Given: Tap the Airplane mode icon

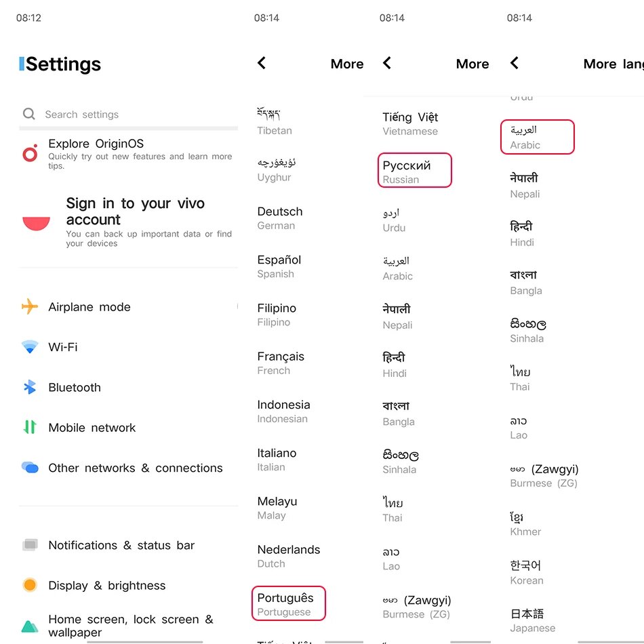Looking at the screenshot, I should pyautogui.click(x=30, y=307).
